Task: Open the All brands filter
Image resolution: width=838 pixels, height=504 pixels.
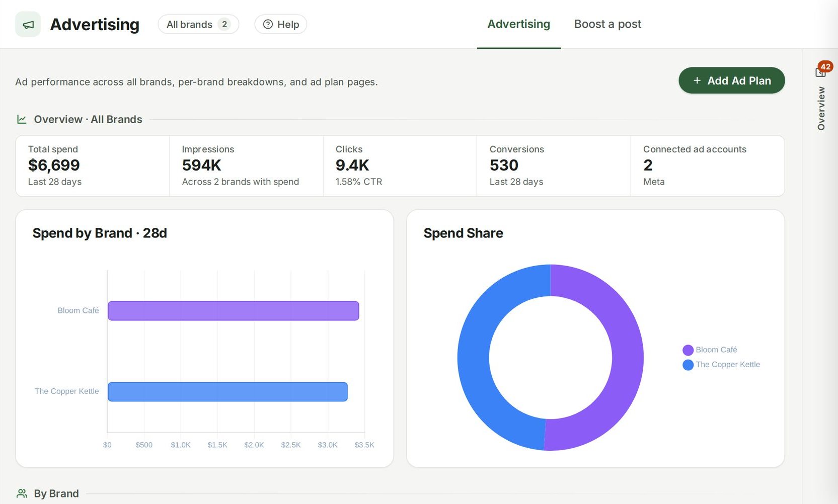Action: tap(198, 24)
